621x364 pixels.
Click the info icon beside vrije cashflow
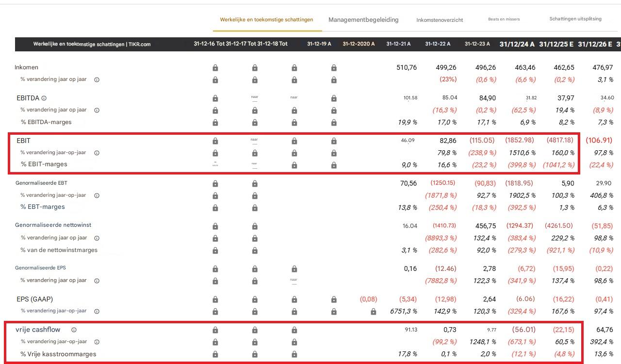73,329
